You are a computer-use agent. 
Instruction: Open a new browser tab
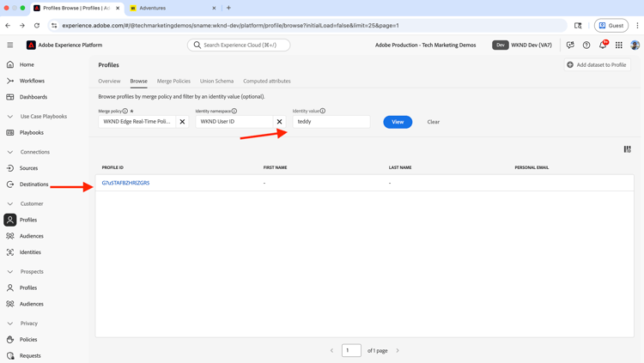[x=228, y=8]
